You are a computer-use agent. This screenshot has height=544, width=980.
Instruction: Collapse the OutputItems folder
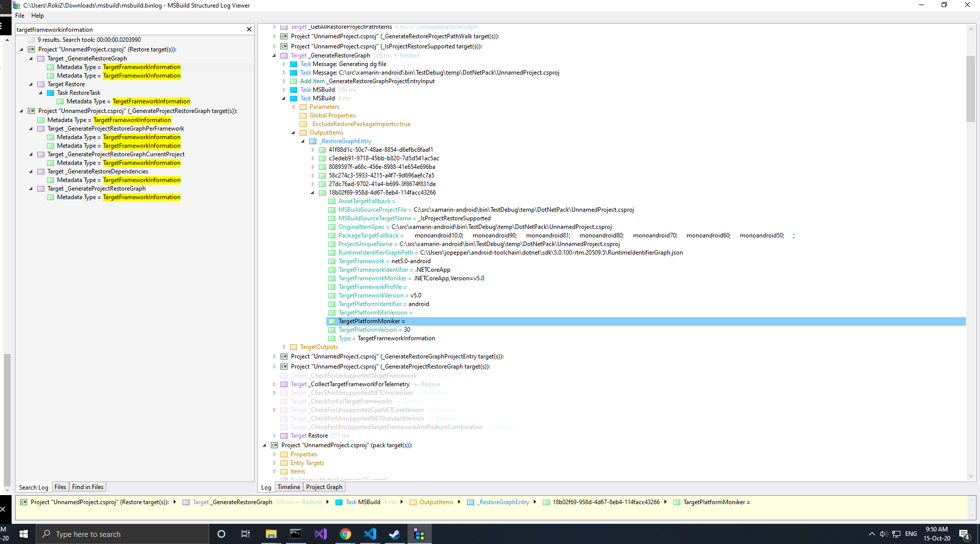pyautogui.click(x=294, y=133)
